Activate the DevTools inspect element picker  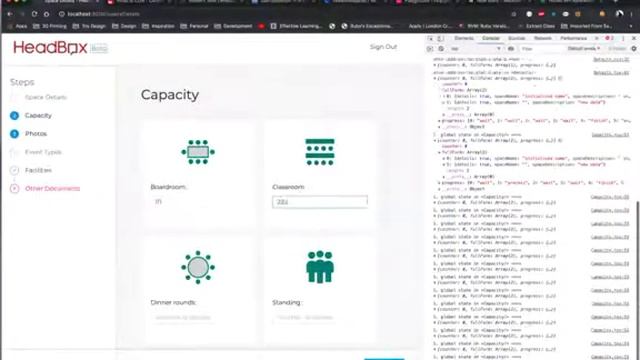pos(430,38)
